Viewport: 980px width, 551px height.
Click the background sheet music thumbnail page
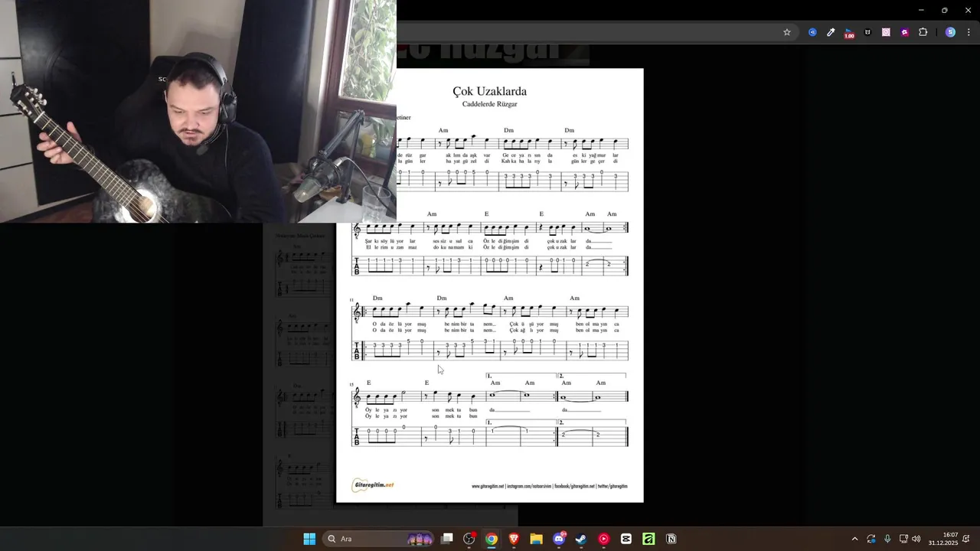tap(299, 375)
